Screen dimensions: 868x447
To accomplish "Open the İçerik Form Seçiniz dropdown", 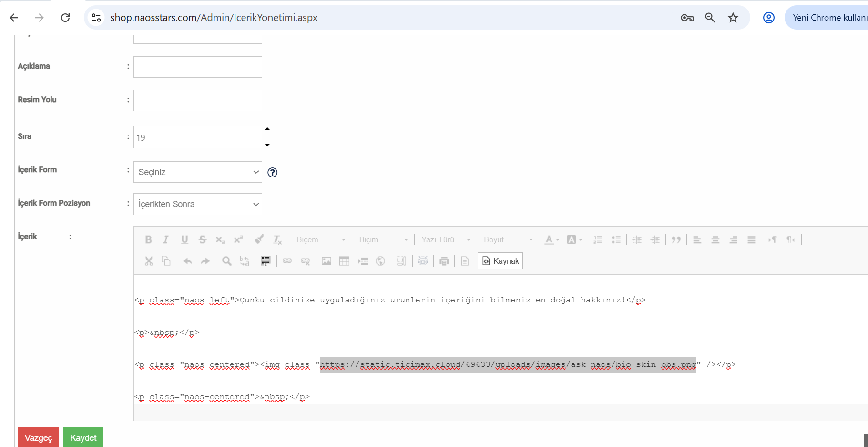I will tap(198, 172).
